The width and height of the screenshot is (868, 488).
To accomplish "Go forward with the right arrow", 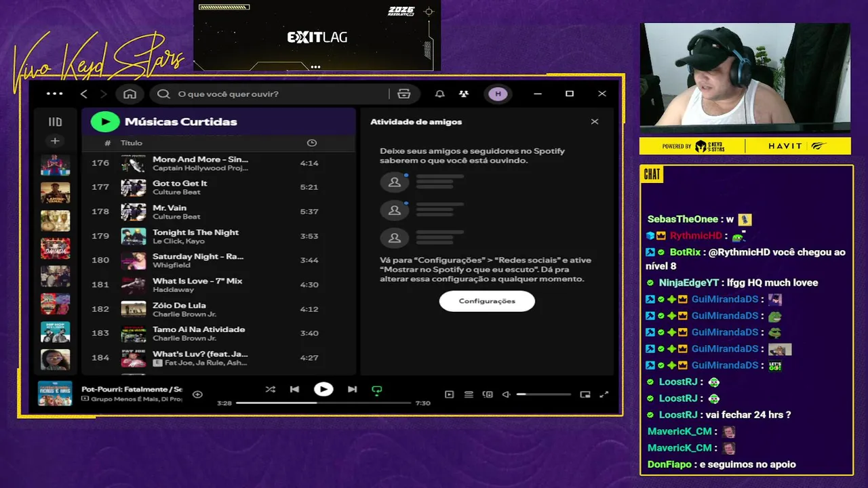I will point(103,94).
